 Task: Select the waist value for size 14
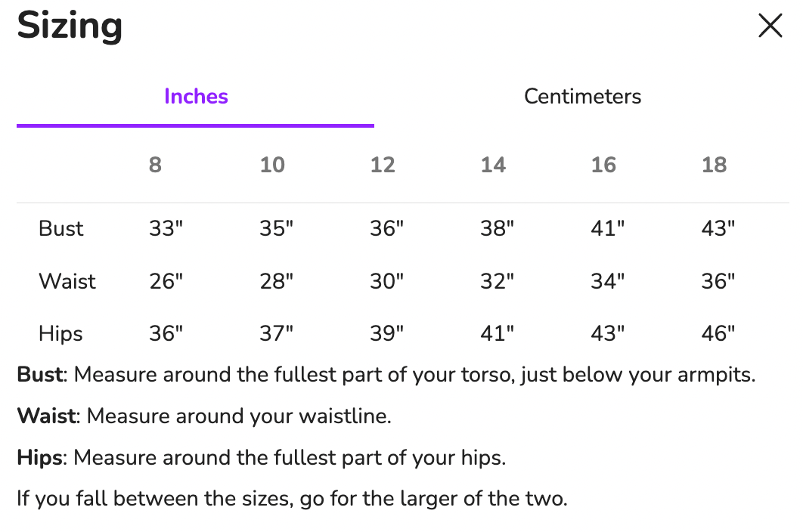click(498, 281)
